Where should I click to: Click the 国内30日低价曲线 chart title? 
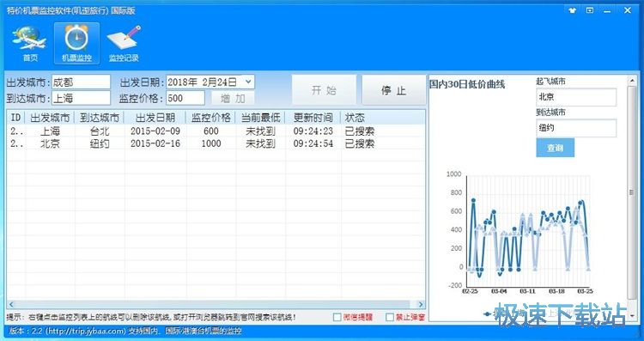coord(467,85)
